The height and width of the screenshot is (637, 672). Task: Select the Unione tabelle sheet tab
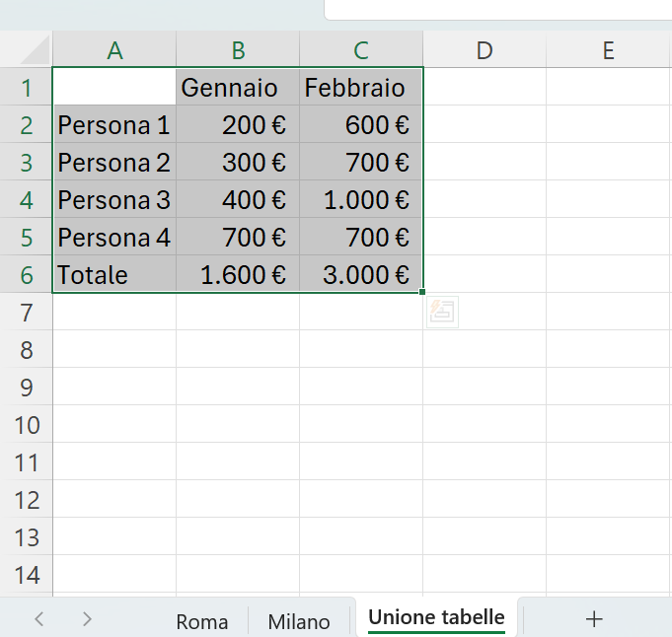click(436, 618)
